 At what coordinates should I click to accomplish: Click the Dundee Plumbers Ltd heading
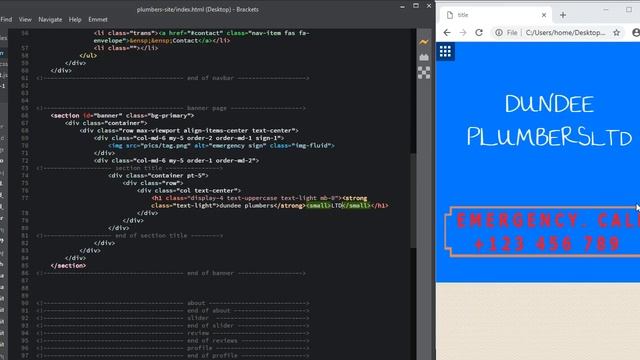pyautogui.click(x=549, y=120)
